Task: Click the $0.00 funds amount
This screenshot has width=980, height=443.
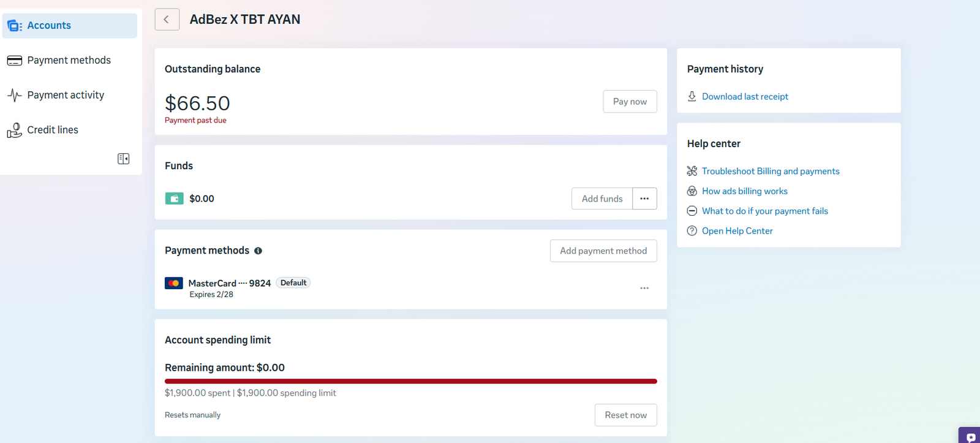Action: (202, 199)
